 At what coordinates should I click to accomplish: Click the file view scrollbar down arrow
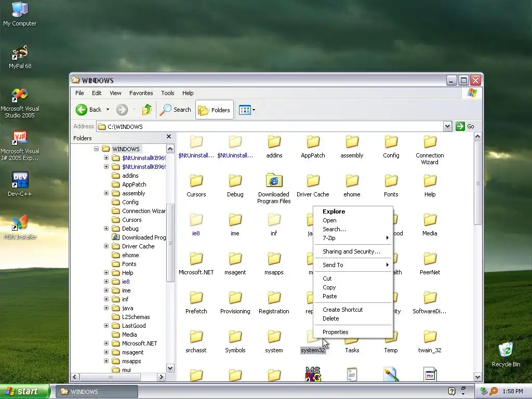(x=478, y=377)
